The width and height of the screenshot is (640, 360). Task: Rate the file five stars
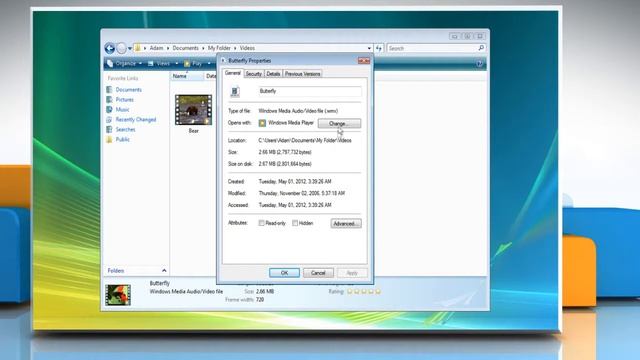pos(378,291)
